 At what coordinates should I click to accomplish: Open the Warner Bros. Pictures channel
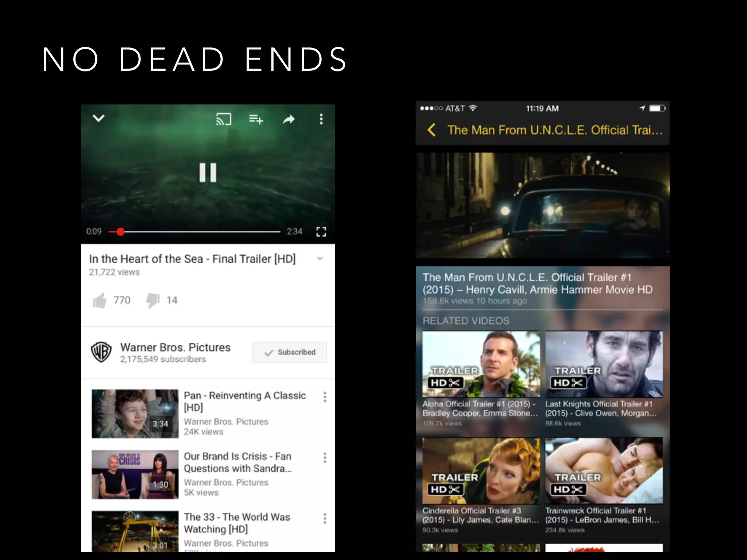[x=175, y=347]
